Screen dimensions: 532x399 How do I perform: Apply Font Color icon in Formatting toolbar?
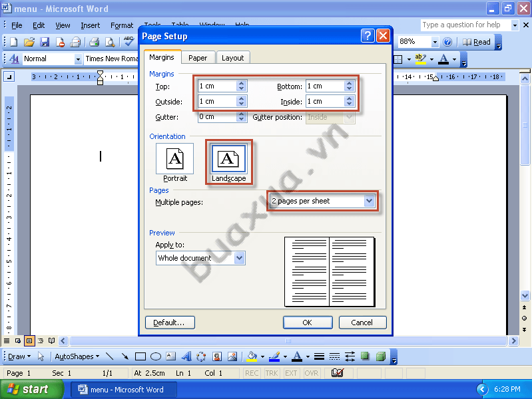coord(443,59)
